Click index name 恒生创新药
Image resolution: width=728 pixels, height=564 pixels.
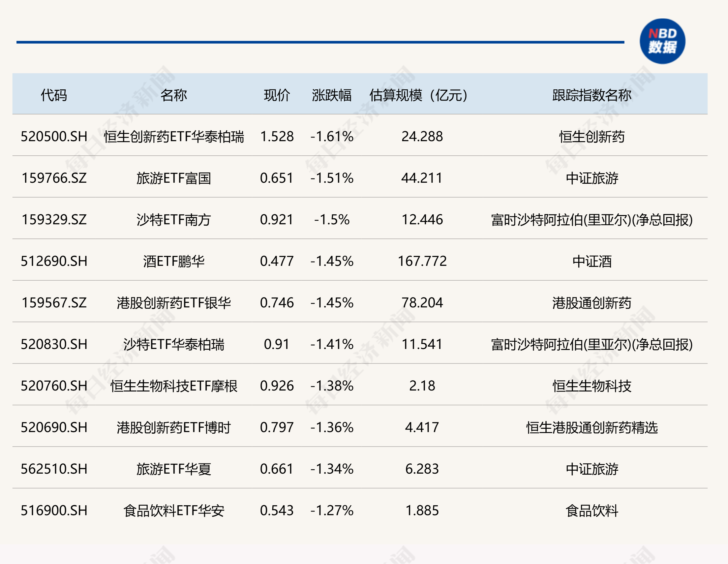tap(592, 137)
